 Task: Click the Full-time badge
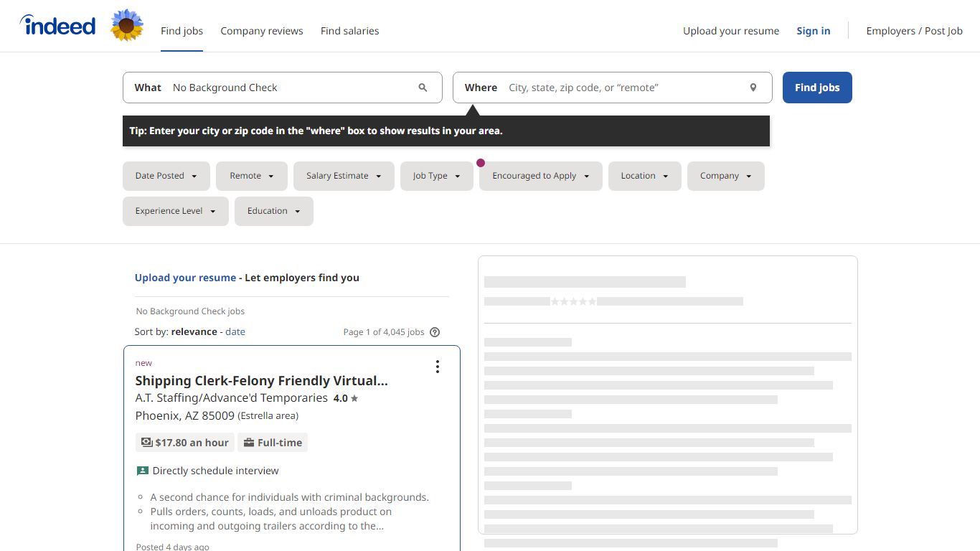(x=273, y=443)
